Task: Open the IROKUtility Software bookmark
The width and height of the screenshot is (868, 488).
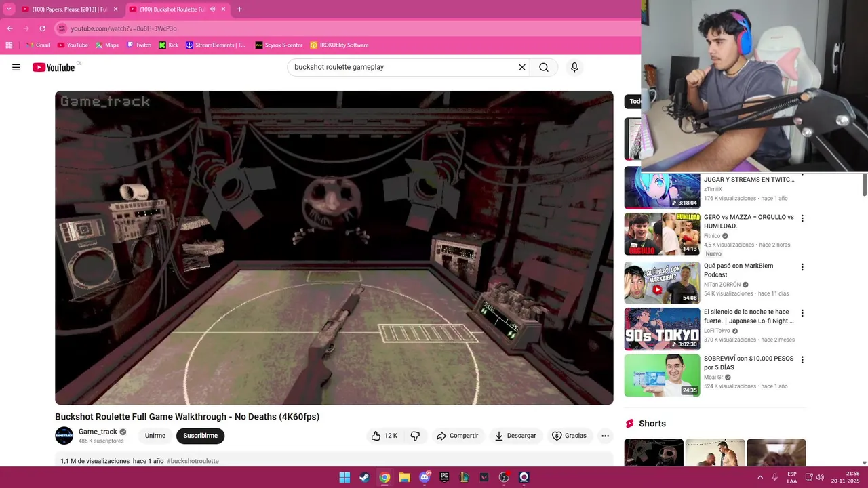Action: point(339,45)
